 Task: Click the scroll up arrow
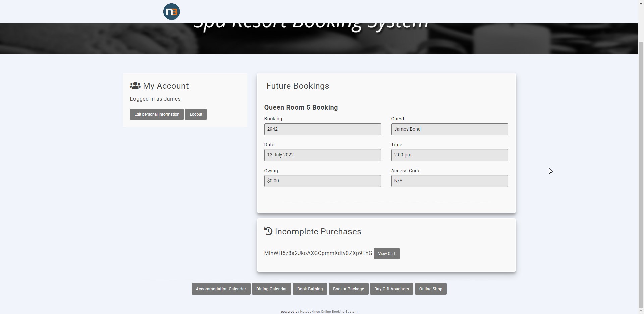point(641,3)
